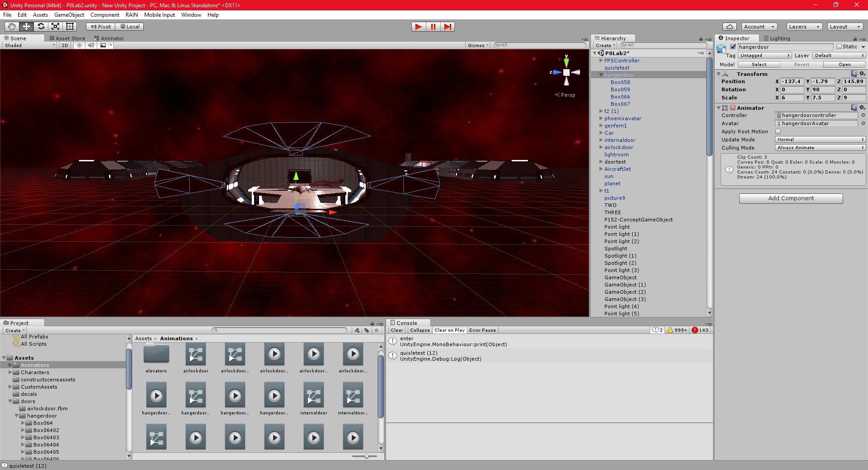
Task: Select the Hand tool
Action: [x=12, y=27]
